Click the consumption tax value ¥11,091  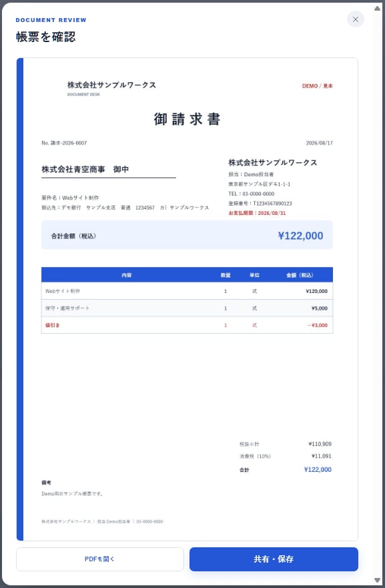click(x=321, y=457)
